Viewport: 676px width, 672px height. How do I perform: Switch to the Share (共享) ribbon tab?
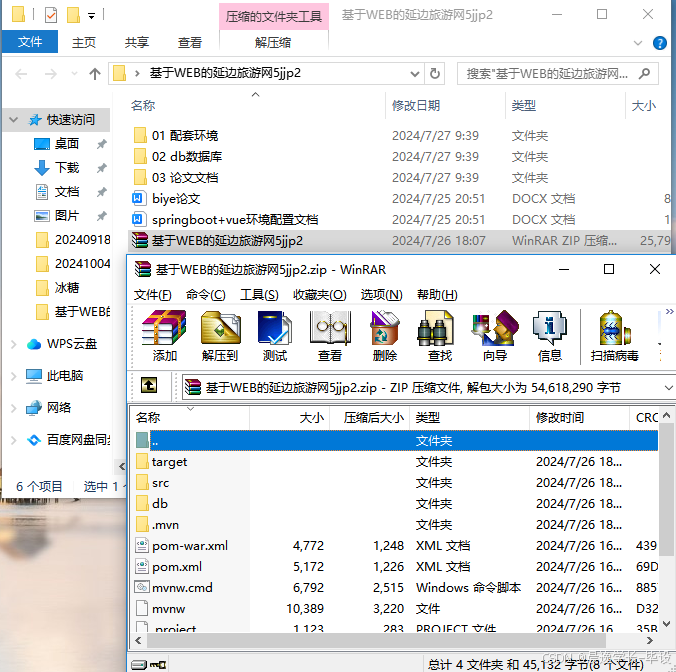pos(137,42)
